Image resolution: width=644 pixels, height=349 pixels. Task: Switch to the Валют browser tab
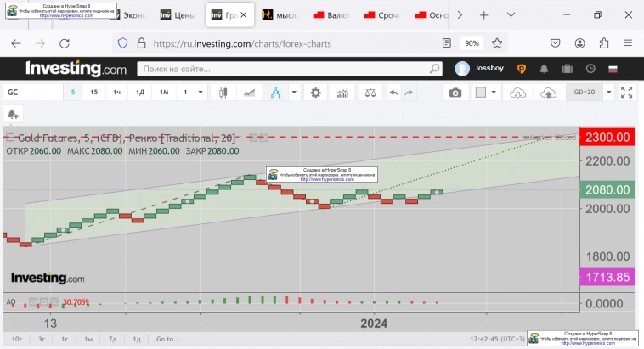point(331,15)
